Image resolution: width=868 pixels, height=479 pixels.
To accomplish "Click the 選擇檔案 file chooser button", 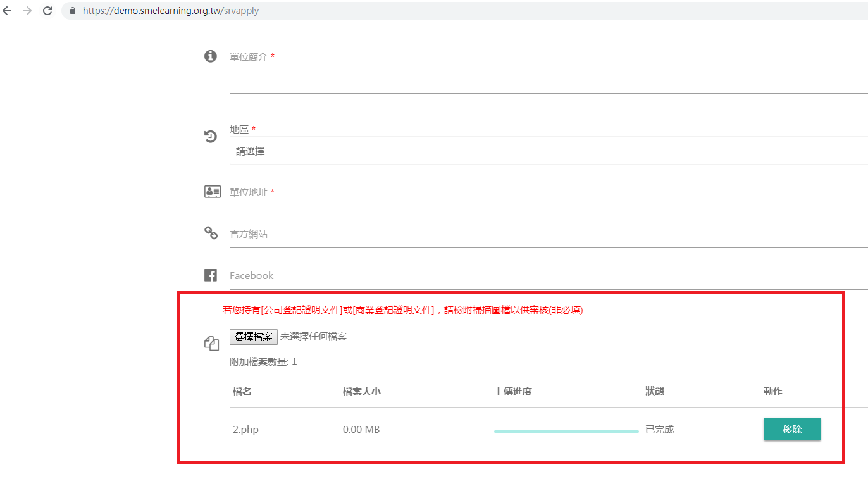I will [x=254, y=337].
